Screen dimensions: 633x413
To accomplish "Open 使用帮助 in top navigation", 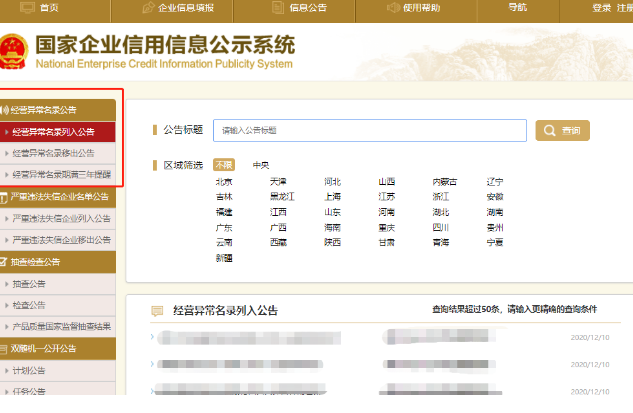I will 421,8.
